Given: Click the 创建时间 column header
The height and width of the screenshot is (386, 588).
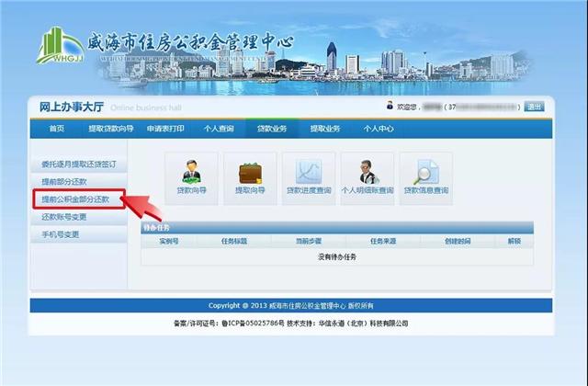Looking at the screenshot, I should pos(458,241).
